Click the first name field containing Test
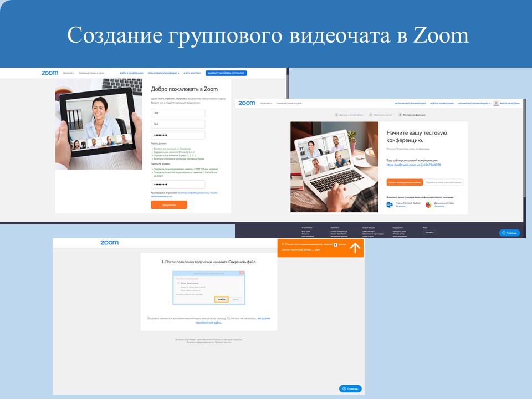The height and width of the screenshot is (399, 532). (178, 113)
